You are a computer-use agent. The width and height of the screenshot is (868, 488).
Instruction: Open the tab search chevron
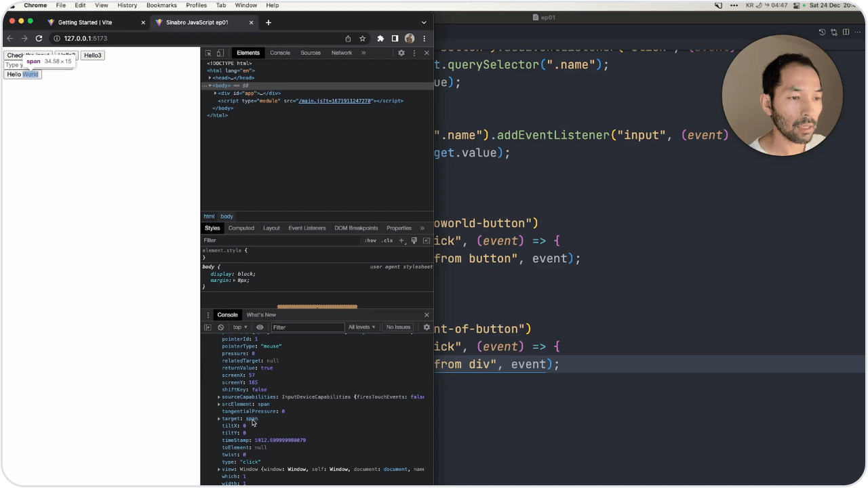(424, 22)
